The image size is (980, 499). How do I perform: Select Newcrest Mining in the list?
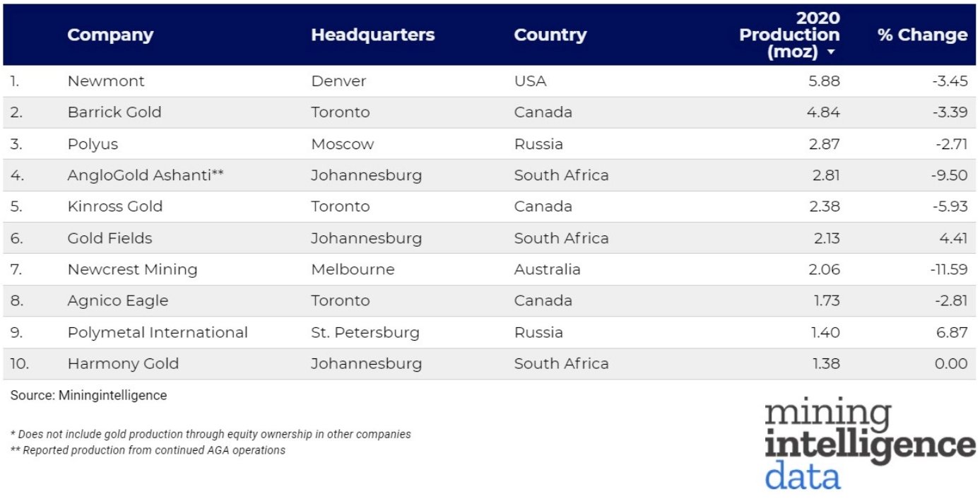132,269
